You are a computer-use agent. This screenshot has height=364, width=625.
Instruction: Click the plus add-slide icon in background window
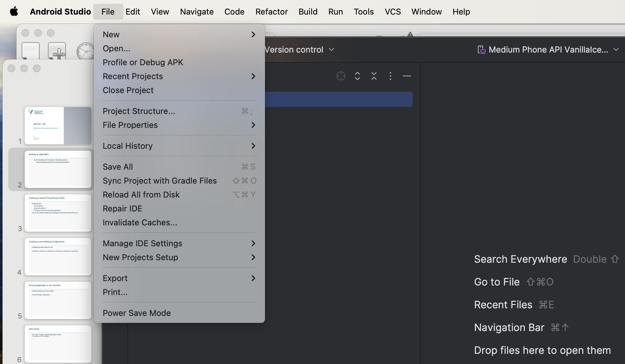click(57, 51)
